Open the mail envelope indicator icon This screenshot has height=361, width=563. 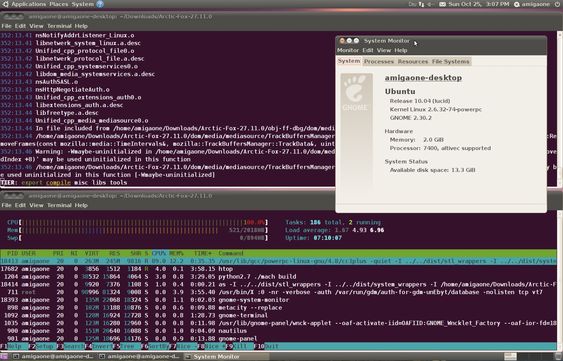(442, 4)
